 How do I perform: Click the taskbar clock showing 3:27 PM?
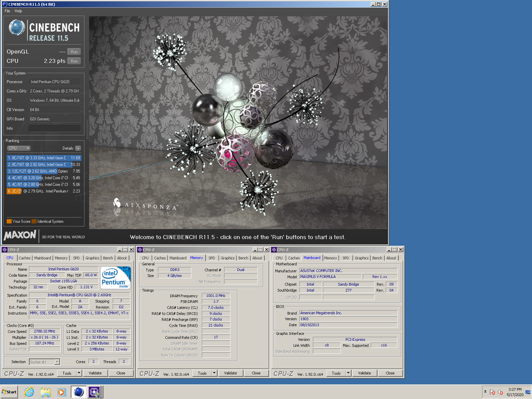click(x=515, y=392)
